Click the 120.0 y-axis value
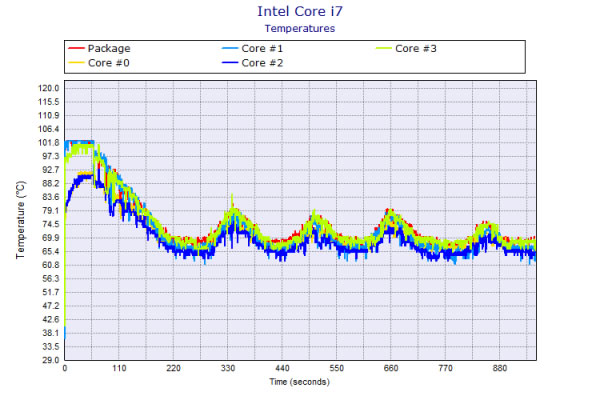Viewport: 600px width, 400px height. (49, 88)
